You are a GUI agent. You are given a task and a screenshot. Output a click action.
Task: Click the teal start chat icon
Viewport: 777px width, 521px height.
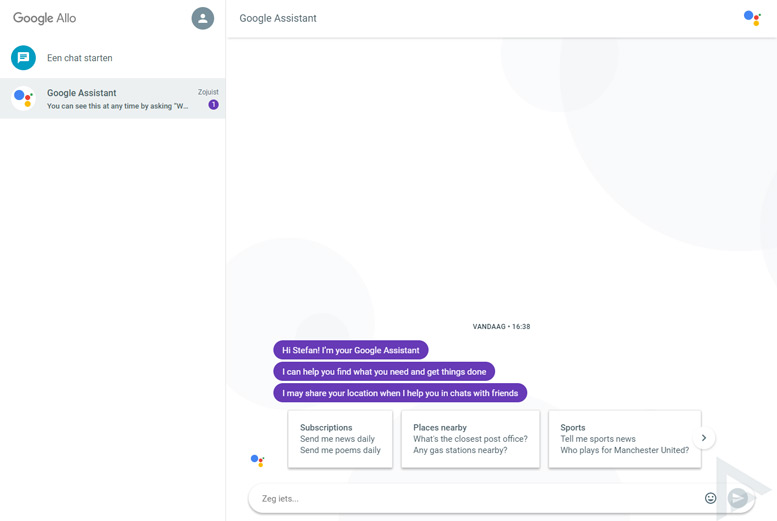pyautogui.click(x=23, y=58)
